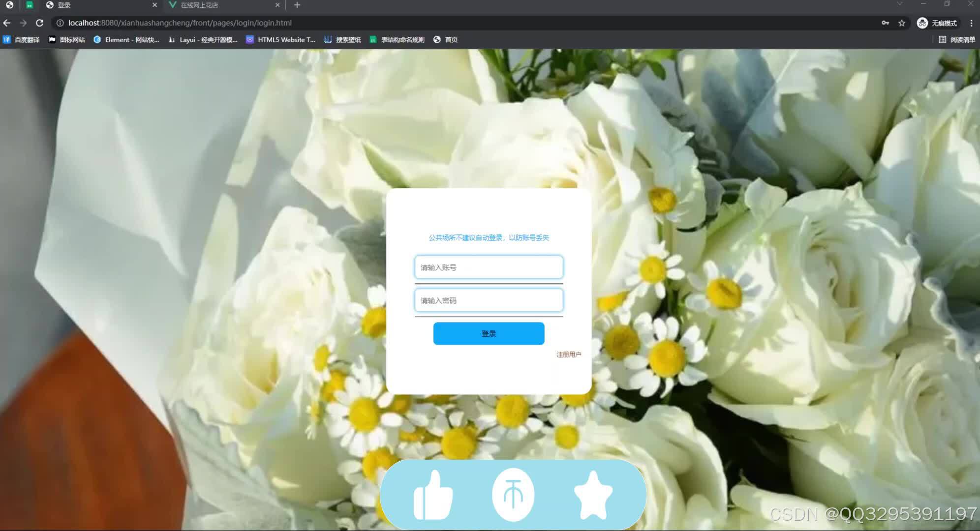Reload the login page
This screenshot has width=980, height=531.
point(40,23)
